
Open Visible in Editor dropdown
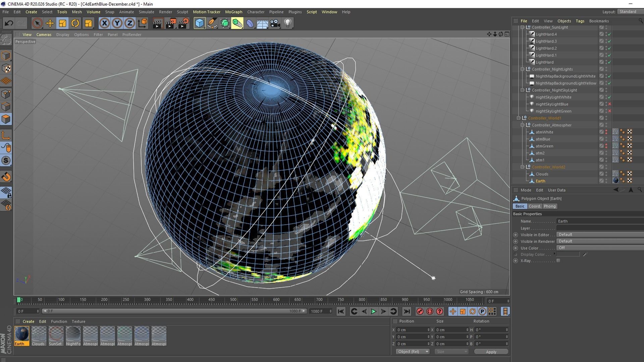(600, 235)
